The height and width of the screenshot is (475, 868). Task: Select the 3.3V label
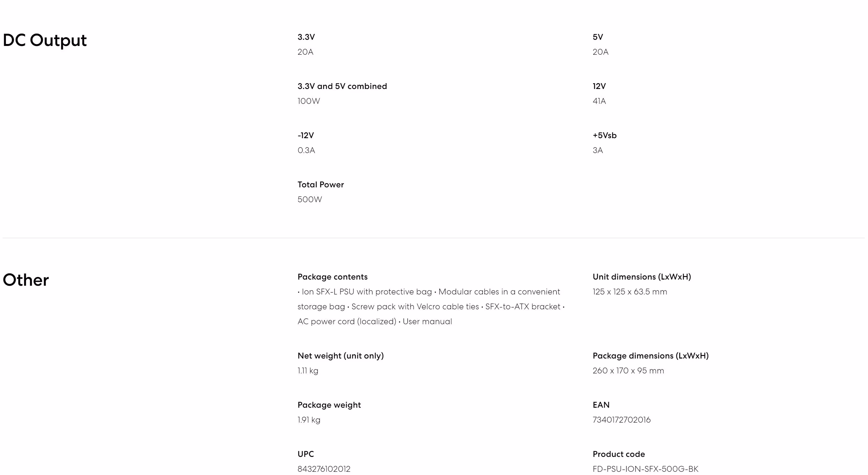click(x=306, y=37)
